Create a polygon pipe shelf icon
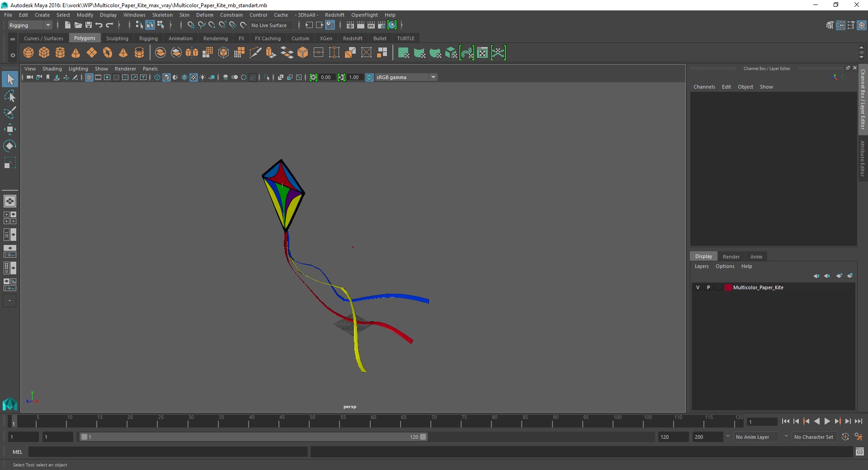Viewport: 868px width, 470px height. pyautogui.click(x=139, y=53)
